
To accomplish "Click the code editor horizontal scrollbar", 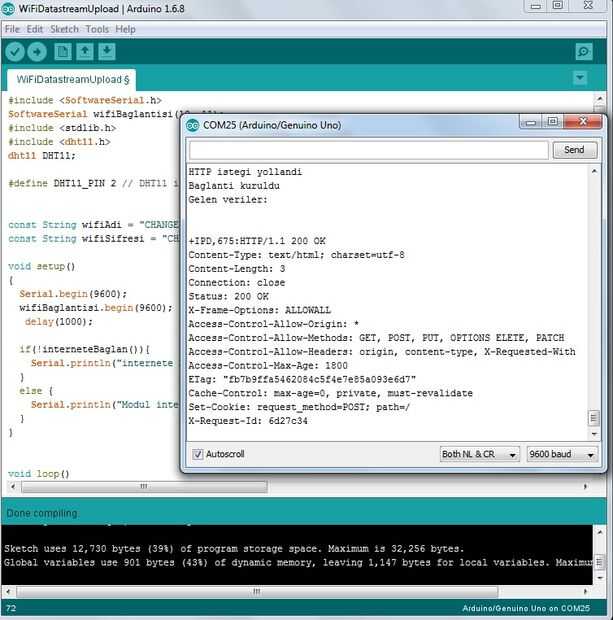I will 144,486.
